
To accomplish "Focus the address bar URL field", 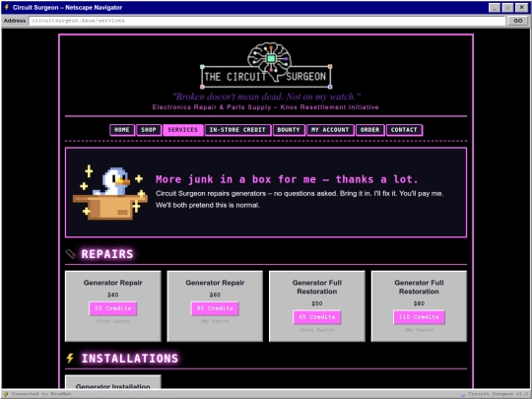I will [267, 21].
